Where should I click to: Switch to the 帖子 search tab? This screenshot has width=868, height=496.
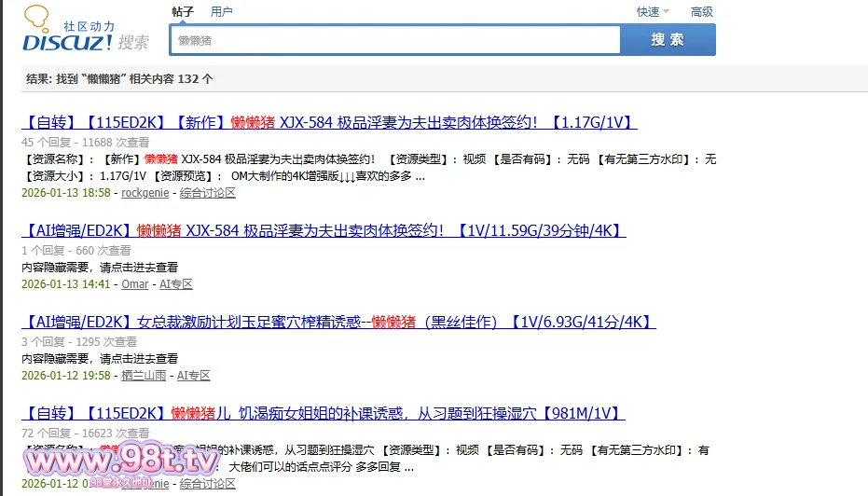(x=183, y=12)
